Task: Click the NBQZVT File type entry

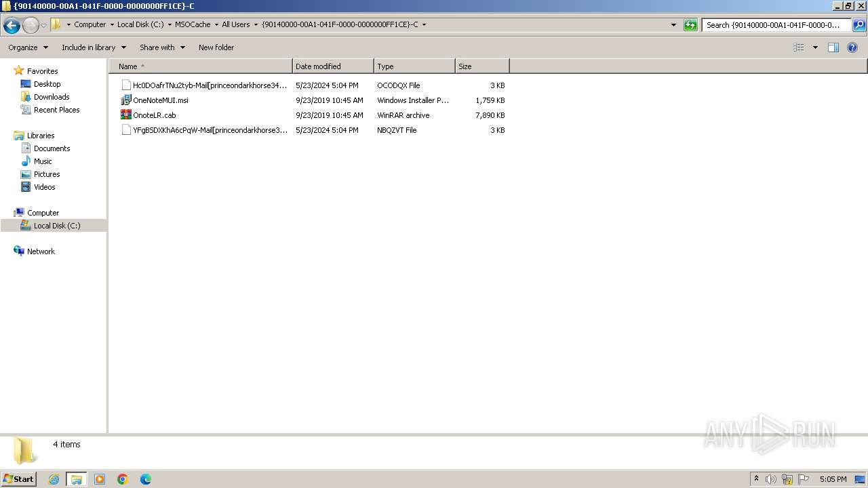Action: pos(397,130)
